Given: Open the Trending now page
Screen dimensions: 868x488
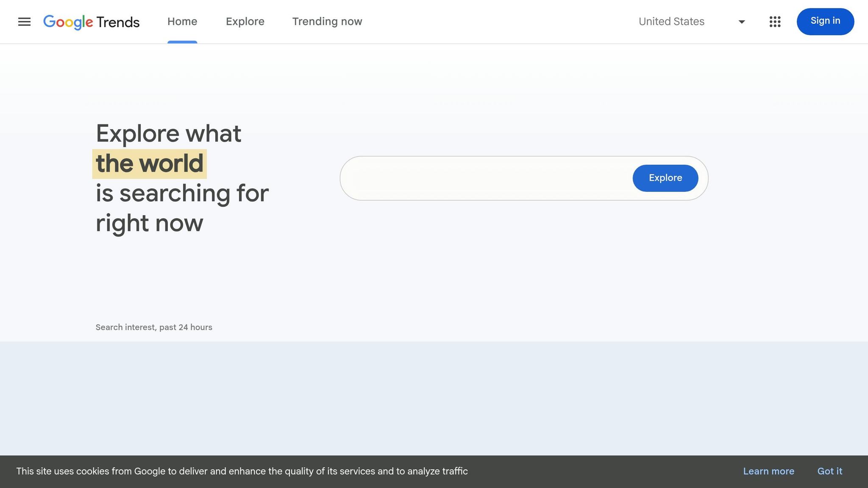Looking at the screenshot, I should pyautogui.click(x=327, y=22).
